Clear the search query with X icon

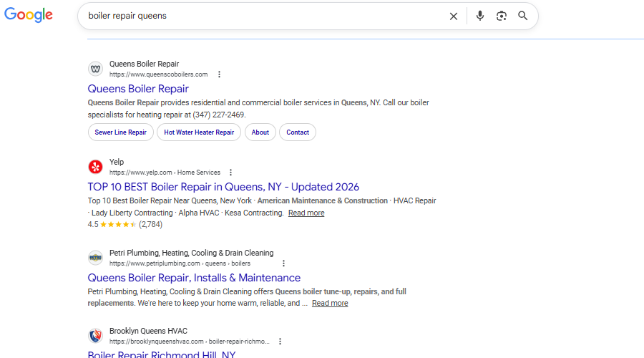(x=453, y=16)
